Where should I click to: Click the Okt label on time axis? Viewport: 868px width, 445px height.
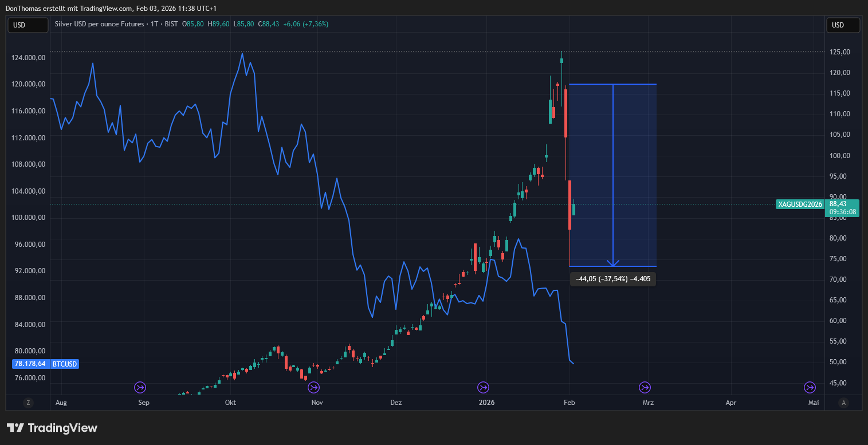click(231, 403)
